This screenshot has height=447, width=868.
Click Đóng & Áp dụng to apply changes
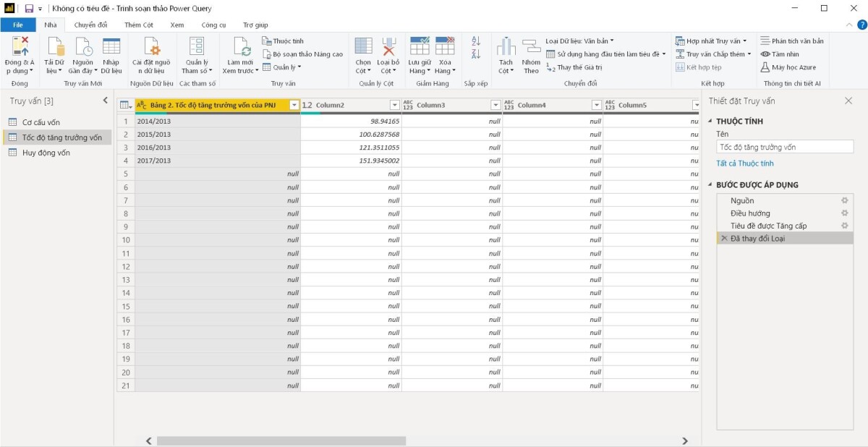pyautogui.click(x=20, y=56)
